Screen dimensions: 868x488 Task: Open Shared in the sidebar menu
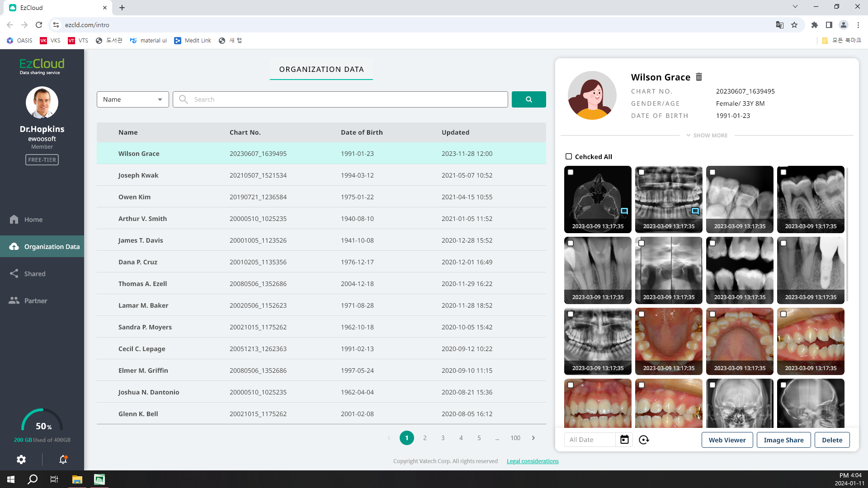point(35,274)
